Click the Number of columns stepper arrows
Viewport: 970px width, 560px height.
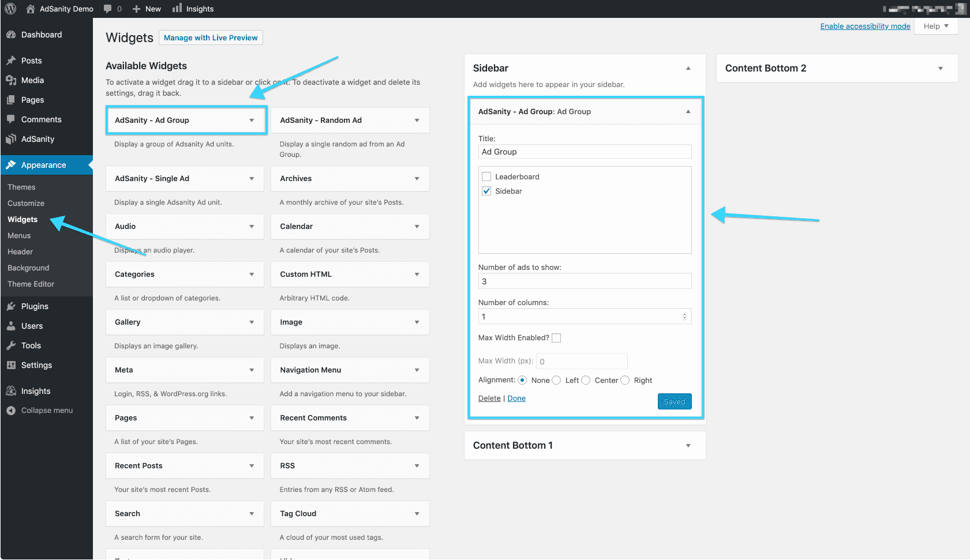pos(684,316)
